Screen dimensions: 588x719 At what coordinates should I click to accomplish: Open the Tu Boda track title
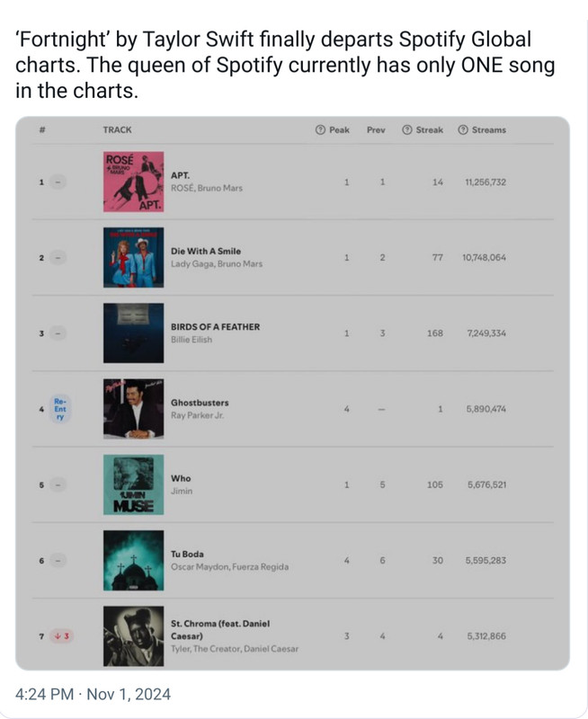(x=187, y=554)
